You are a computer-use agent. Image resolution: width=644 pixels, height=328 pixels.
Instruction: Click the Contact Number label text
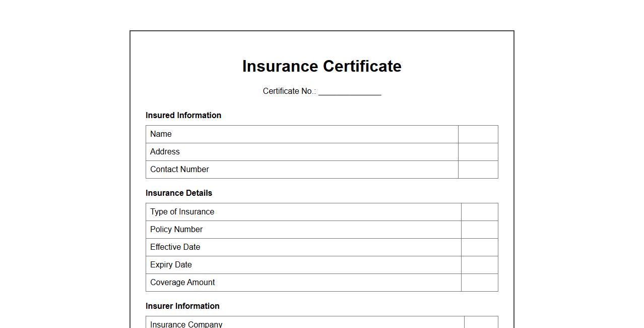[179, 170]
